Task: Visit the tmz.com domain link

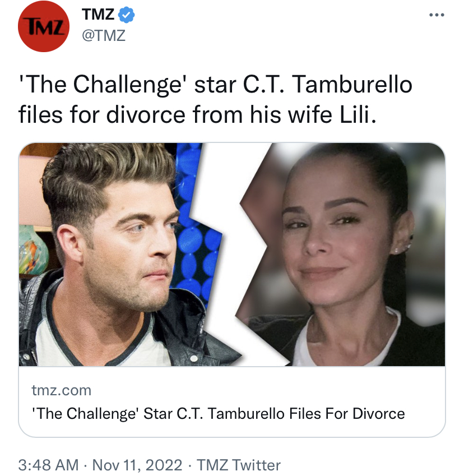Action: pos(61,390)
